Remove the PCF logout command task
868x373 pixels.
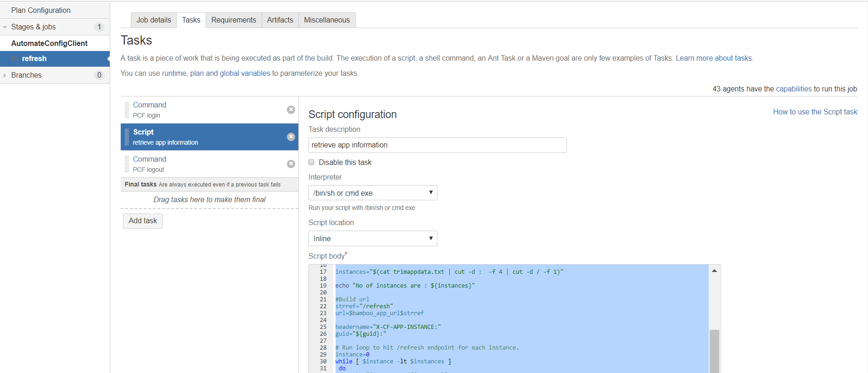[291, 164]
